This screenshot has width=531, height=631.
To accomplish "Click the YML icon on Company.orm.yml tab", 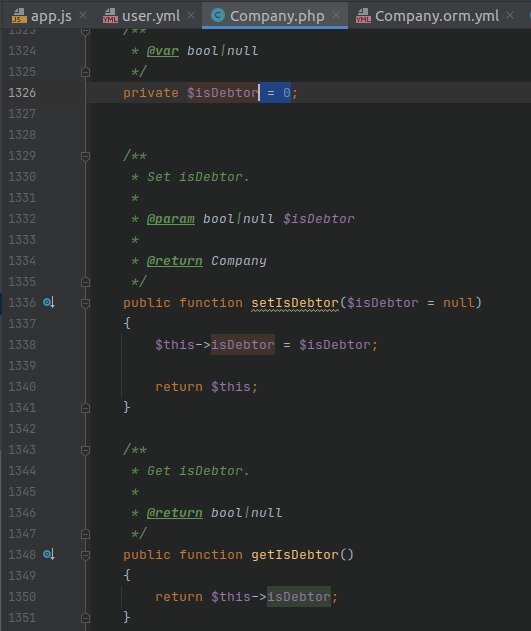I will pyautogui.click(x=363, y=16).
